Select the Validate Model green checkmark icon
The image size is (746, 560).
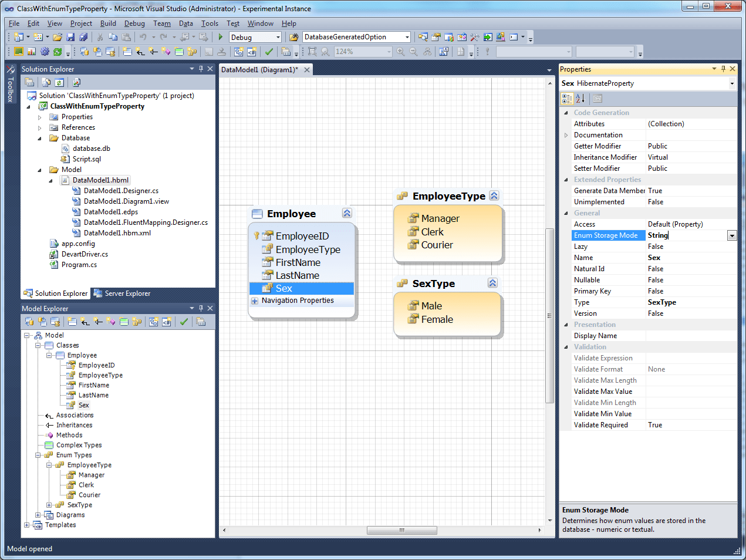coord(184,321)
